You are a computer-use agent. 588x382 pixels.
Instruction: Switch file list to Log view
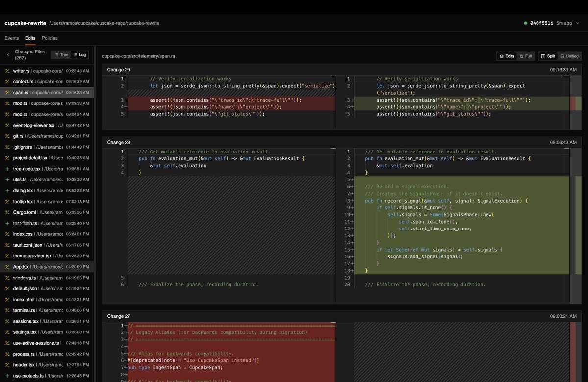(x=79, y=55)
